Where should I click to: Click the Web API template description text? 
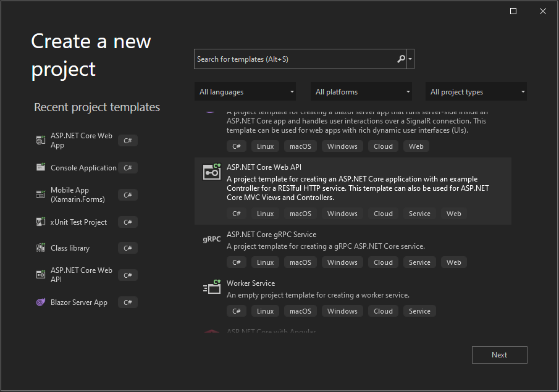click(358, 188)
